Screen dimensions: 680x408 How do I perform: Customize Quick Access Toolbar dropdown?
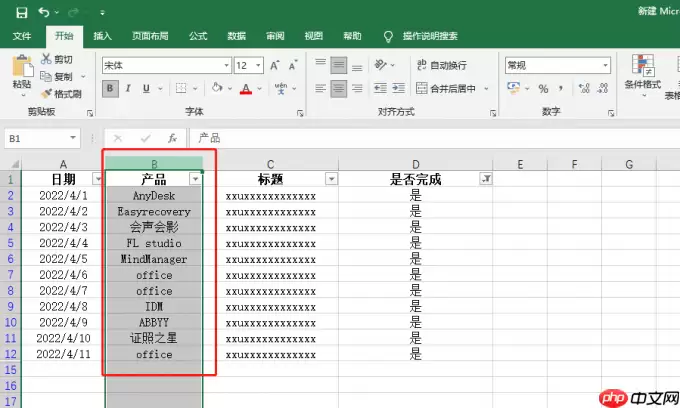102,13
